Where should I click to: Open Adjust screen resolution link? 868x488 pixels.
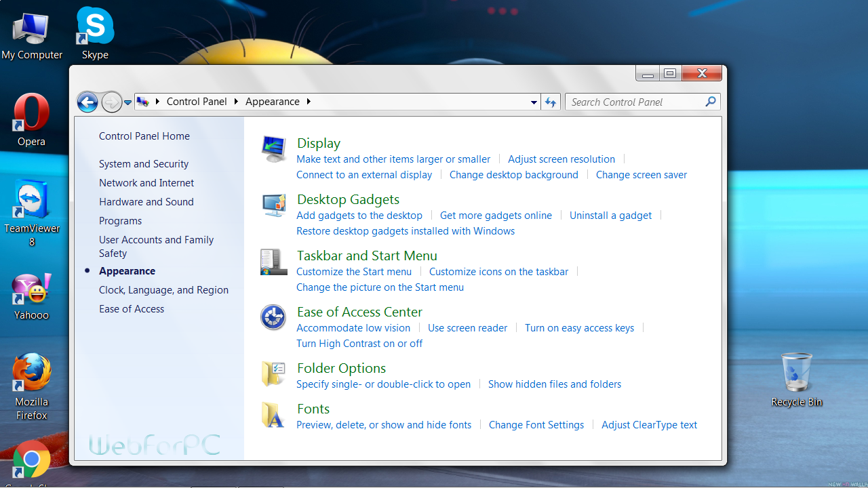click(561, 159)
